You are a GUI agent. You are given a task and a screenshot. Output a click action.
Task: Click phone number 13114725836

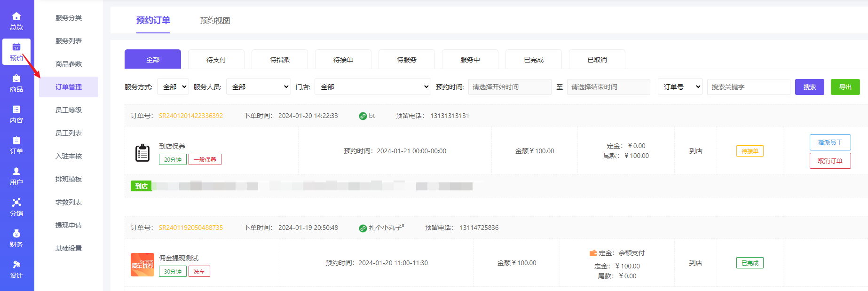coord(479,228)
